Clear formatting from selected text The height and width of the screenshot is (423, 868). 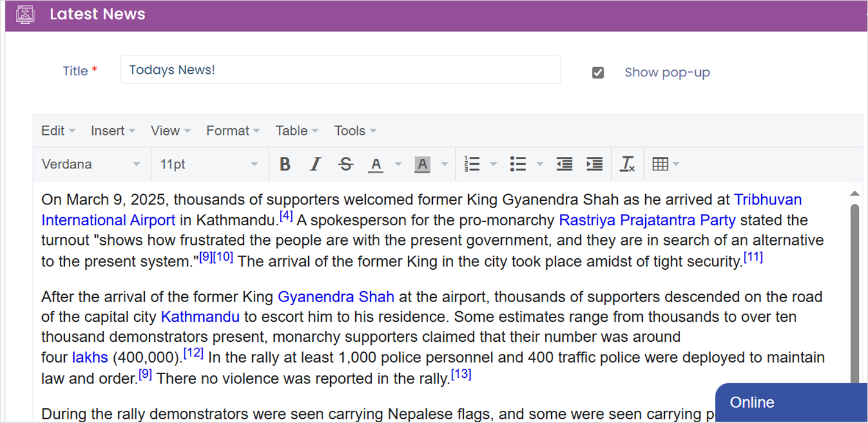pyautogui.click(x=627, y=164)
